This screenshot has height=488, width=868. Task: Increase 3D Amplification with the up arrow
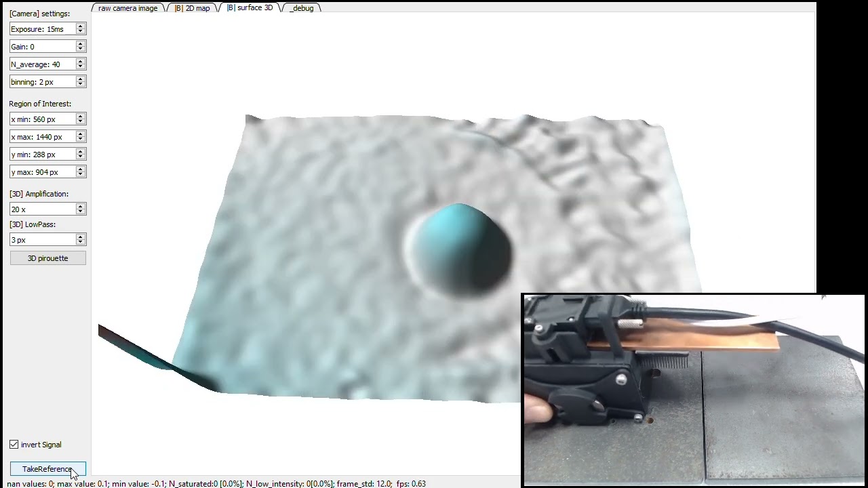(81, 207)
